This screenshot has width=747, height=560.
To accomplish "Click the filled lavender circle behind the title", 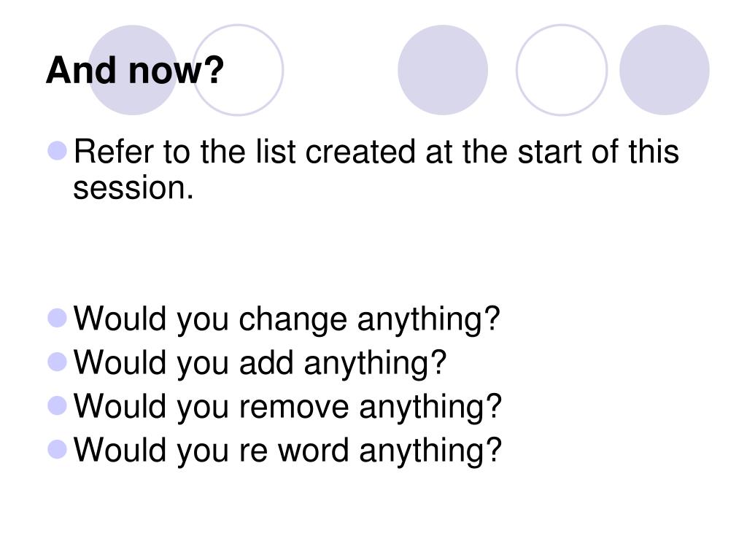I will (133, 70).
